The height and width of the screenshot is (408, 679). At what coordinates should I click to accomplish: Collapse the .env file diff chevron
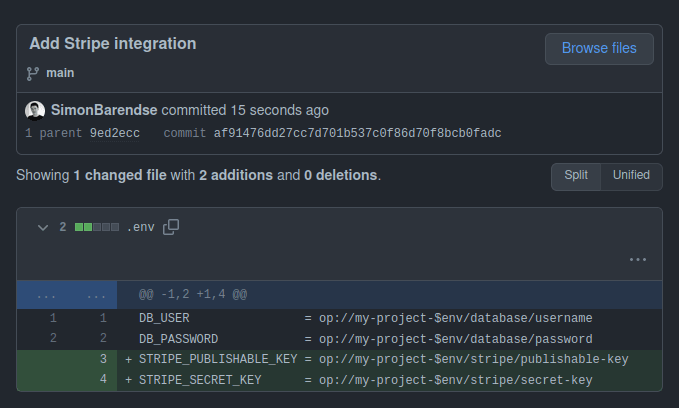pos(43,227)
